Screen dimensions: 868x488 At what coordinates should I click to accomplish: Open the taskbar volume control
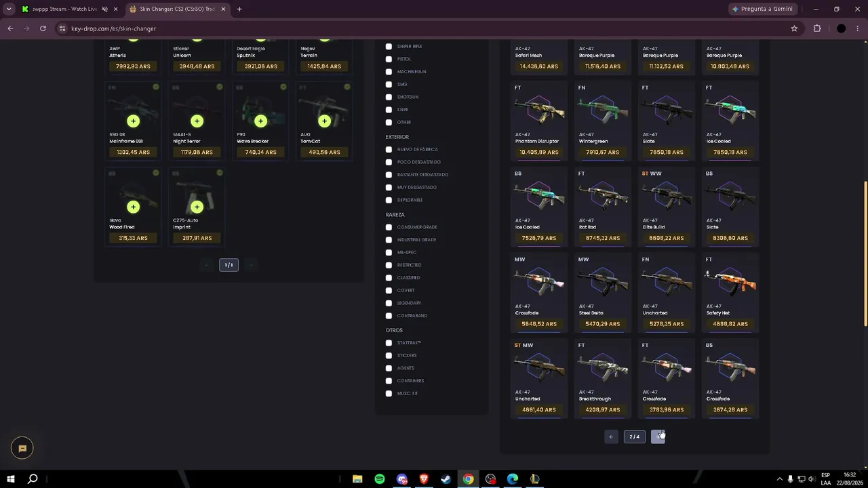click(812, 479)
